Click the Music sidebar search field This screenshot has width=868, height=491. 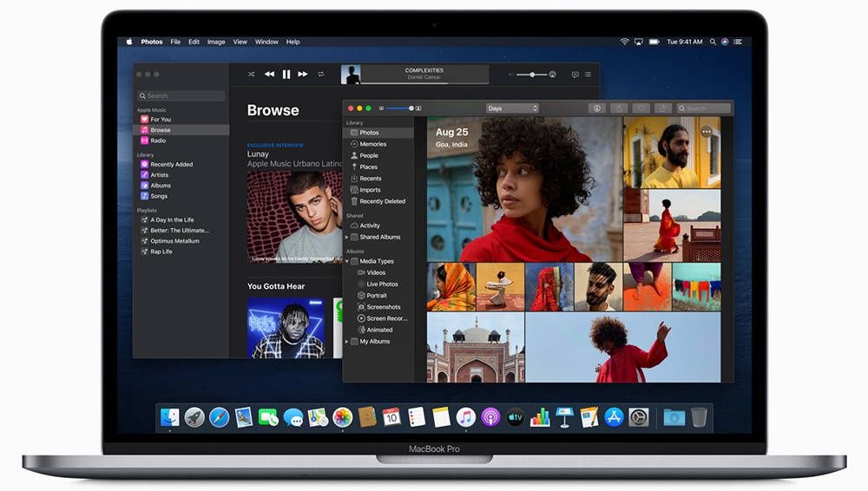[181, 95]
